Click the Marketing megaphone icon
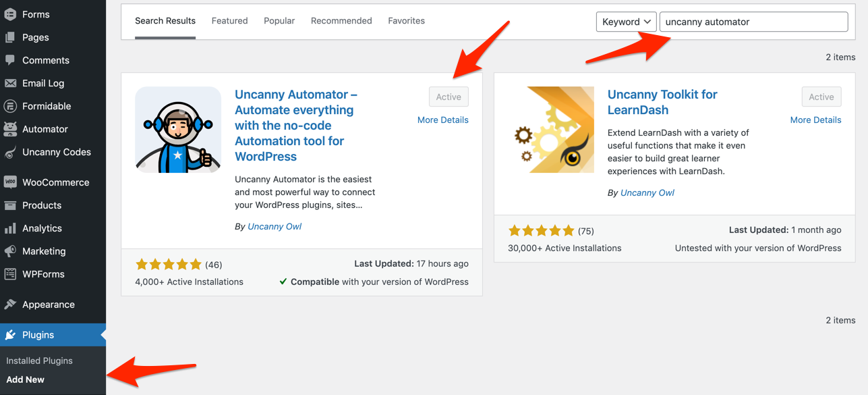The height and width of the screenshot is (395, 868). tap(10, 251)
